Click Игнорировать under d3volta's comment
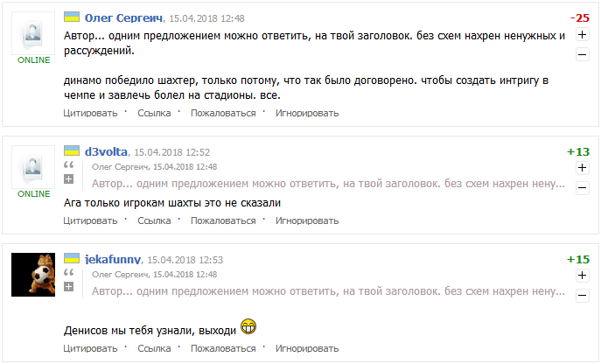Screen dimensions: 601x364 307,220
